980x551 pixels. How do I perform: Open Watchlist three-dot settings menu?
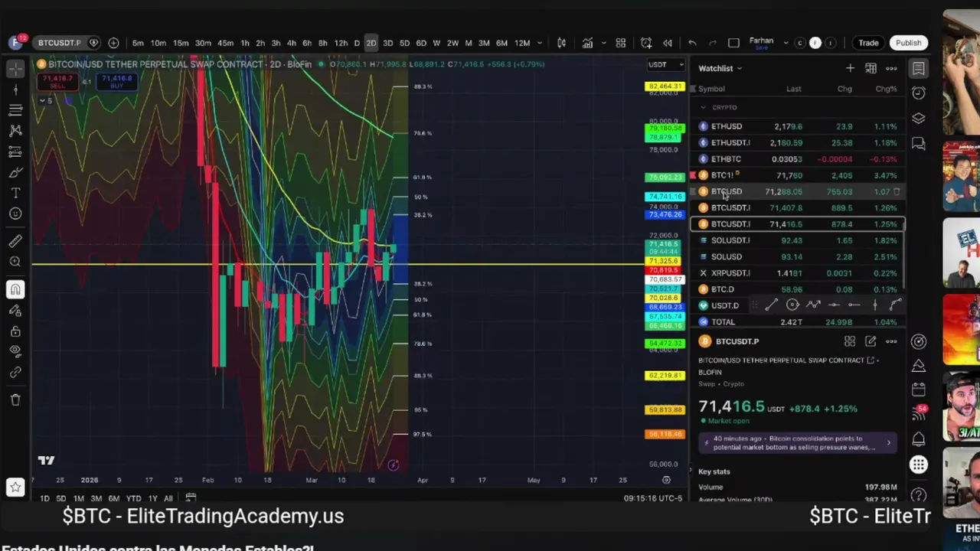tap(891, 68)
